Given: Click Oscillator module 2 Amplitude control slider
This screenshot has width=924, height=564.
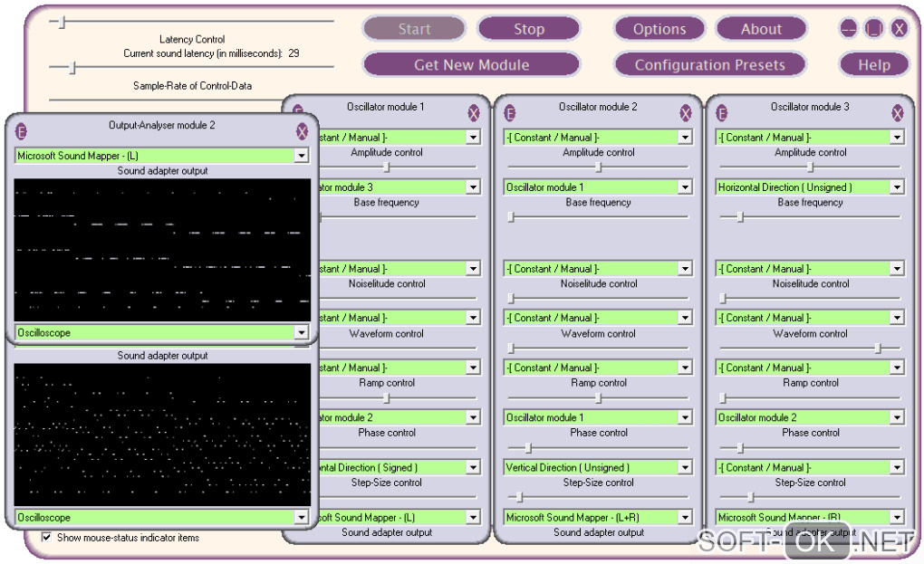Looking at the screenshot, I should point(598,167).
